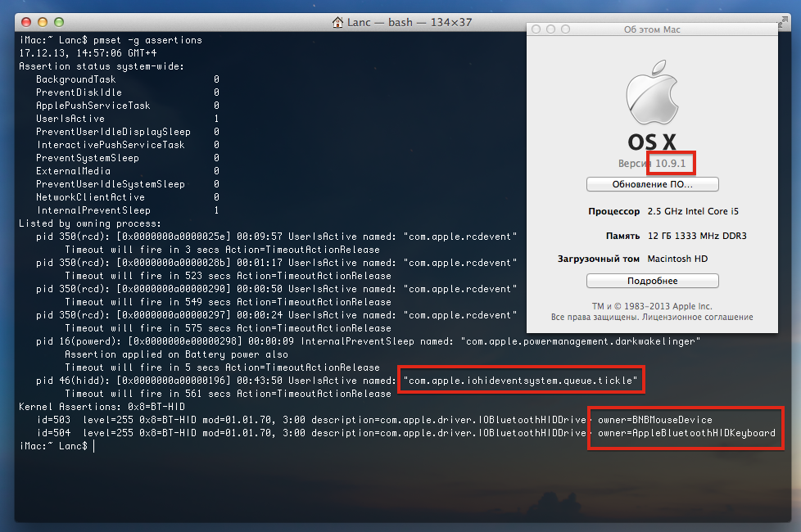This screenshot has width=801, height=532.
Task: Click the Apple logo in About window
Action: coord(652,92)
